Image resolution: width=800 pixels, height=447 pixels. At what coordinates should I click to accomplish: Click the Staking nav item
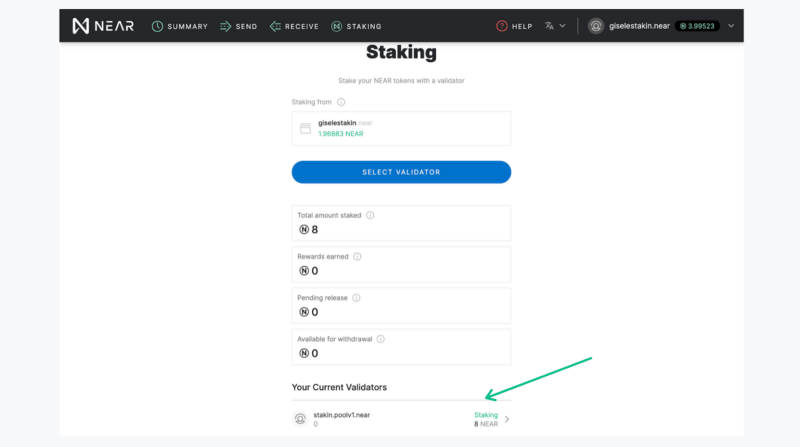pyautogui.click(x=356, y=26)
